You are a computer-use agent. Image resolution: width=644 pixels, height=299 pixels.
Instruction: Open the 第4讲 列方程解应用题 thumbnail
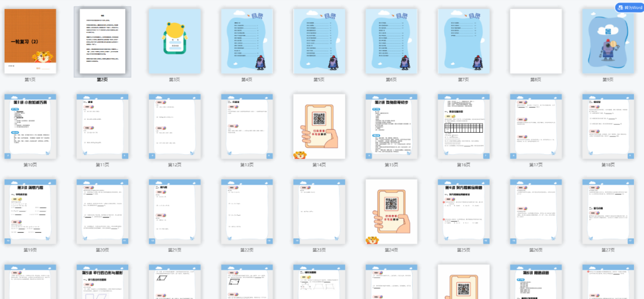tap(464, 211)
